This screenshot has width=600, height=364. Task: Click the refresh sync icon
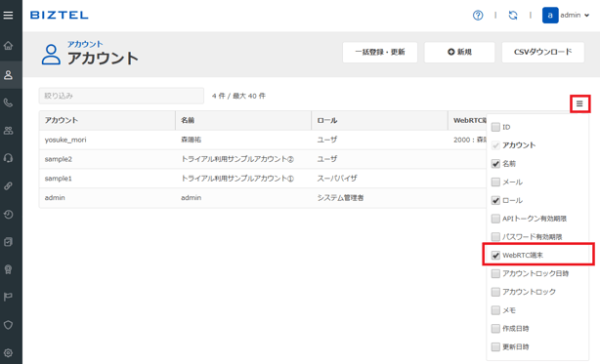513,16
